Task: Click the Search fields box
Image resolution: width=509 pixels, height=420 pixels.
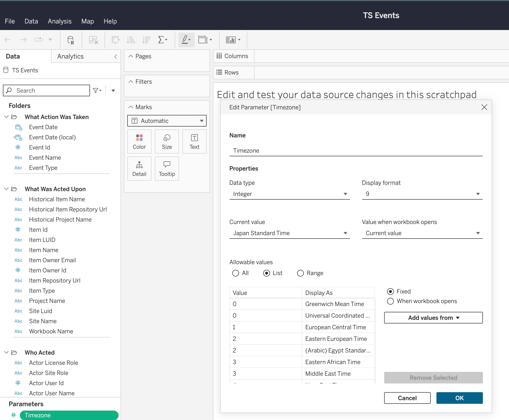Action: (x=46, y=90)
